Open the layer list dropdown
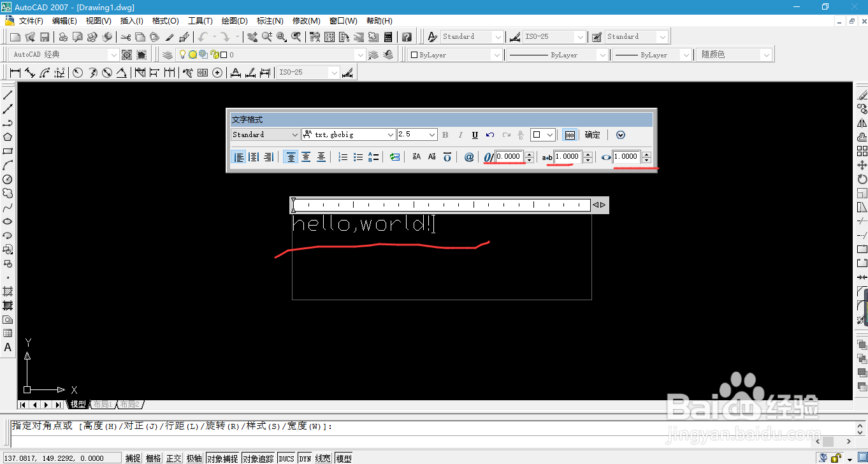The width and height of the screenshot is (868, 464). pyautogui.click(x=271, y=55)
